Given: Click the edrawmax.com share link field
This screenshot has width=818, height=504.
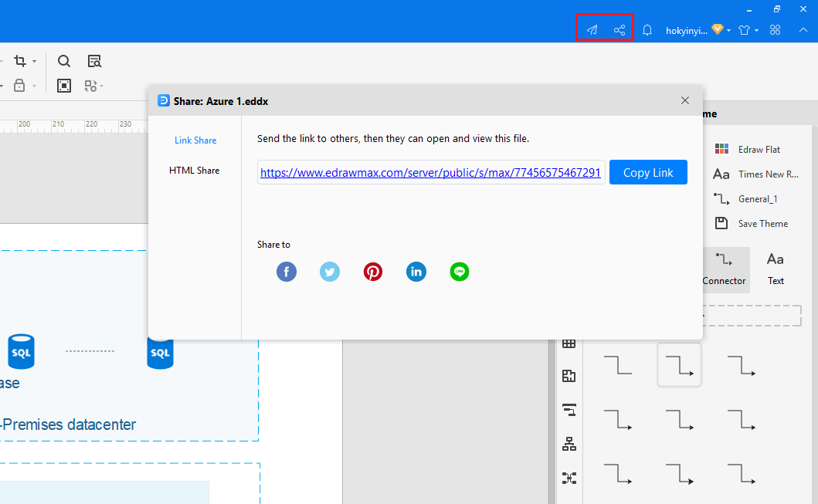Looking at the screenshot, I should pos(431,172).
